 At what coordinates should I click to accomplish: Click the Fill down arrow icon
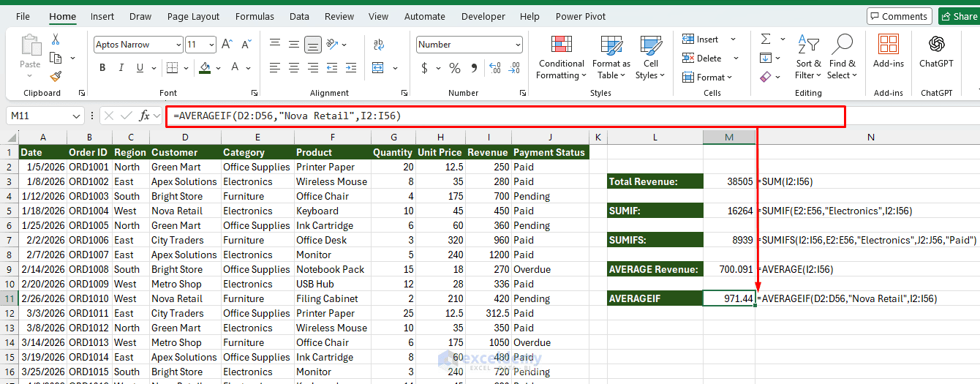[x=766, y=58]
